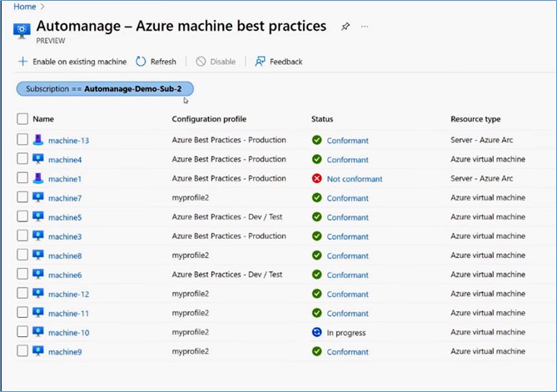Image resolution: width=557 pixels, height=392 pixels.
Task: Sort by the Status column header
Action: [322, 119]
